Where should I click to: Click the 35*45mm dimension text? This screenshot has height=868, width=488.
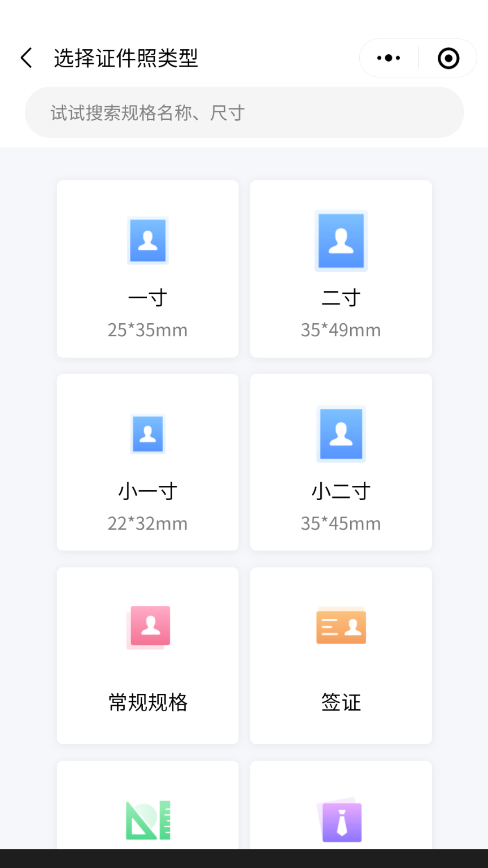point(341,524)
